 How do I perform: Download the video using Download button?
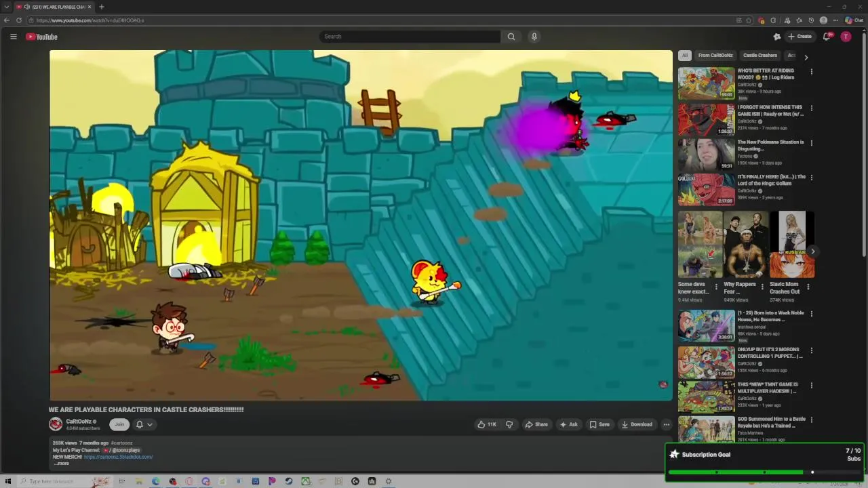[637, 424]
